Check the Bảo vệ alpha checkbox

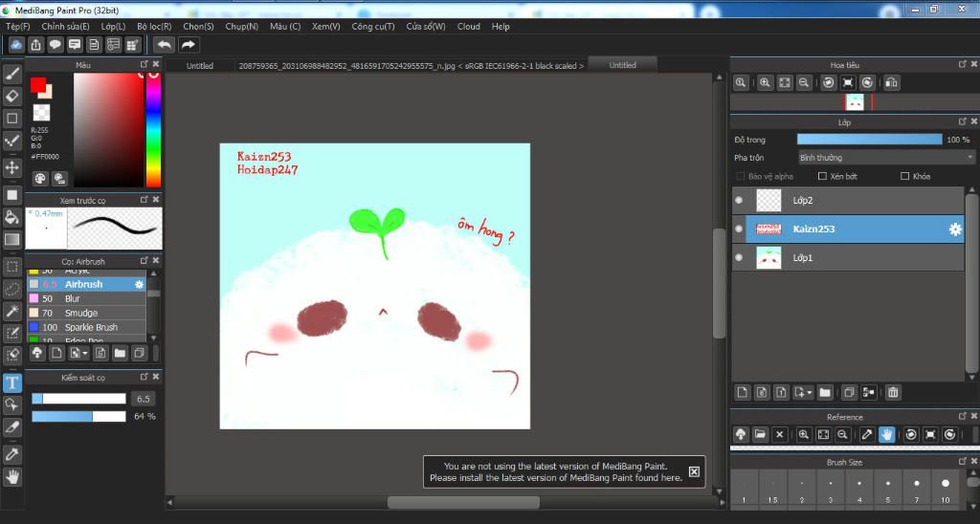741,176
